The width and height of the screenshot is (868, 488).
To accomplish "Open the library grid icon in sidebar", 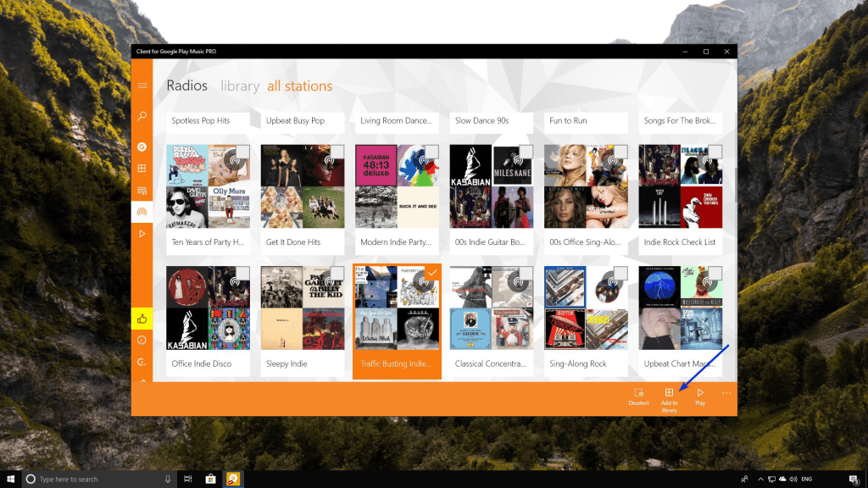I will pyautogui.click(x=142, y=169).
